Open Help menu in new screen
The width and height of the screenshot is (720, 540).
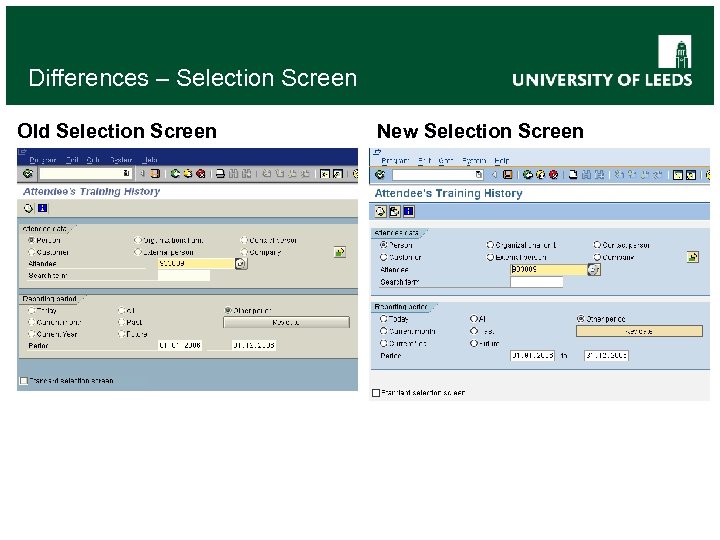pyautogui.click(x=501, y=161)
